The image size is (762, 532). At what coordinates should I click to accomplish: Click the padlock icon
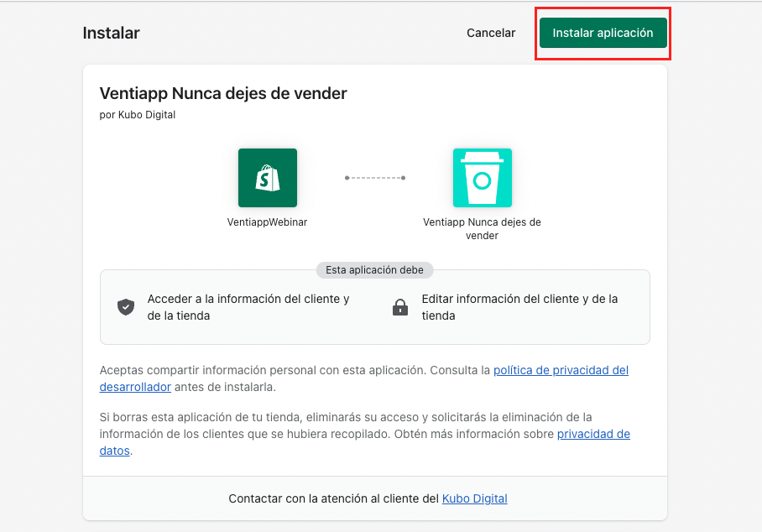[x=400, y=307]
